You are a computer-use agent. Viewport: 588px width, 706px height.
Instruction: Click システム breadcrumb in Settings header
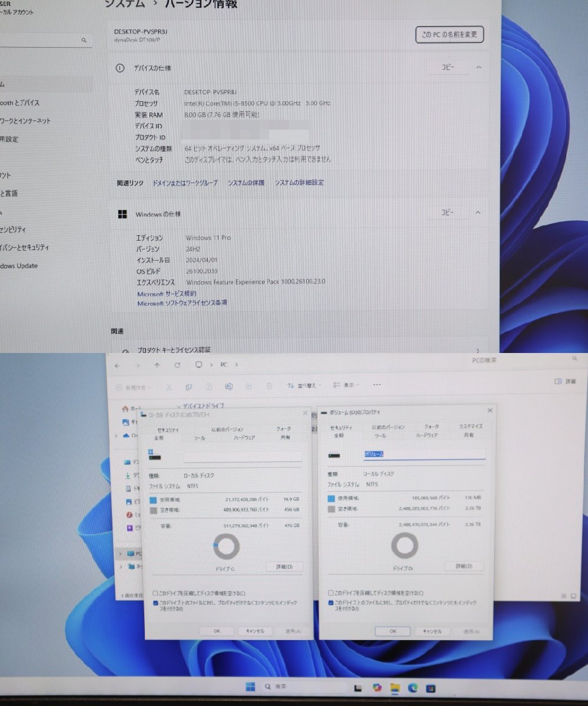click(x=125, y=4)
